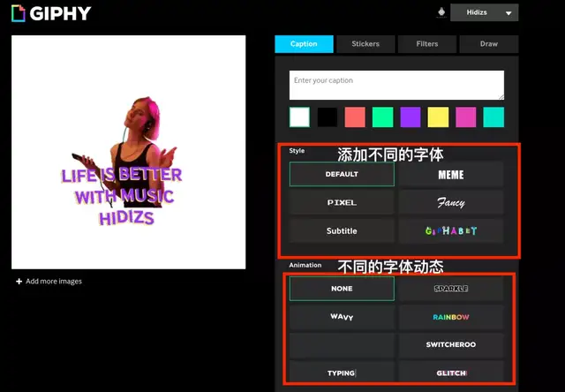Select the green color swatch
The height and width of the screenshot is (392, 565).
[x=382, y=117]
